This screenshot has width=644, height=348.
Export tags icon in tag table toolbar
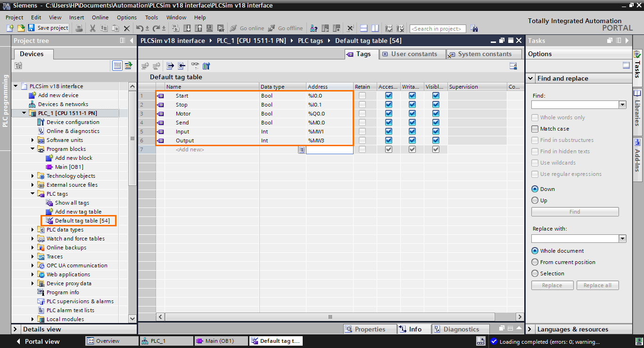click(170, 66)
